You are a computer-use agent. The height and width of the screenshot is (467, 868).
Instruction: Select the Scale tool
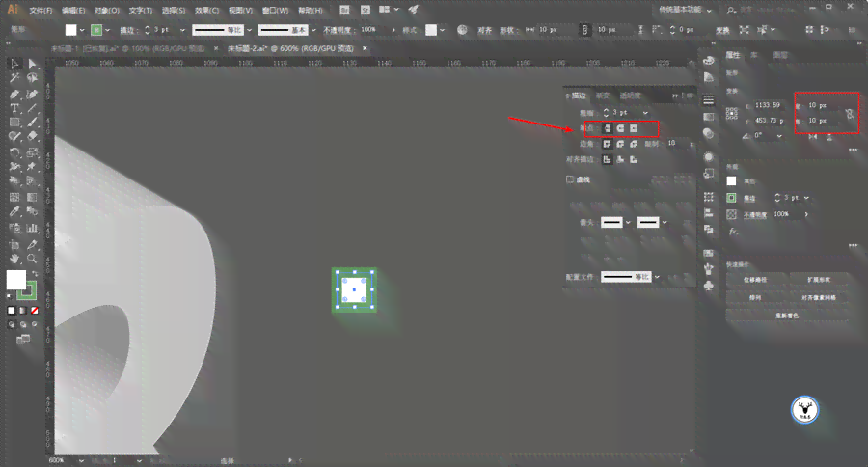(x=32, y=152)
